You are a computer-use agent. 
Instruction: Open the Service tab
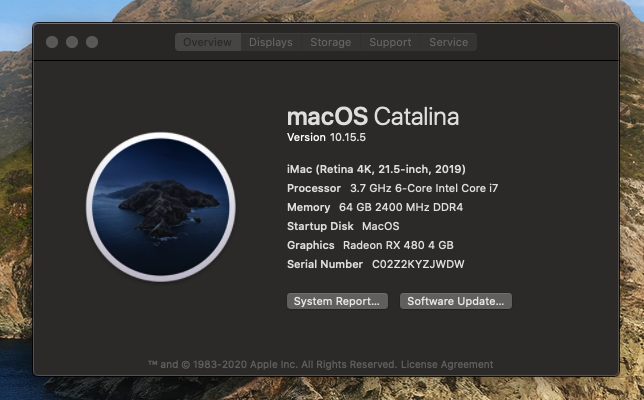[x=448, y=42]
